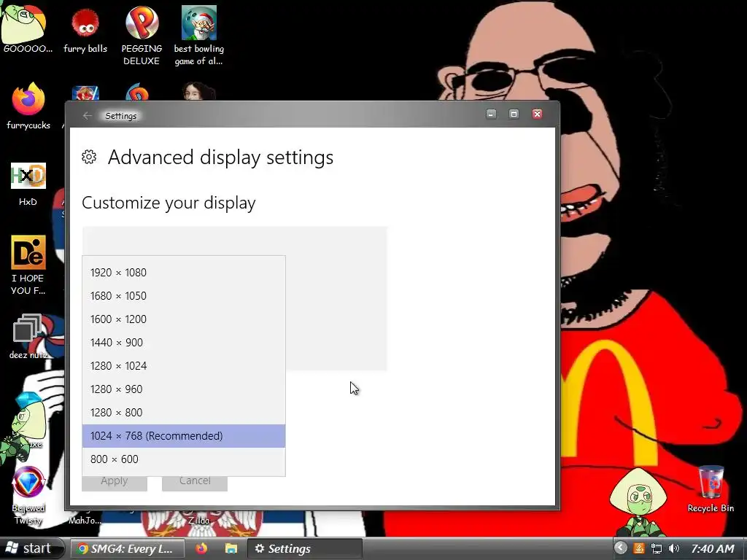Click the orange tray icon
The image size is (747, 560).
(639, 548)
